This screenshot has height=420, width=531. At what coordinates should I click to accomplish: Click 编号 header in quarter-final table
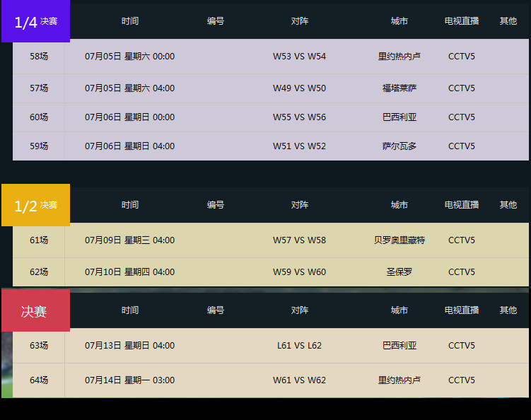(216, 21)
